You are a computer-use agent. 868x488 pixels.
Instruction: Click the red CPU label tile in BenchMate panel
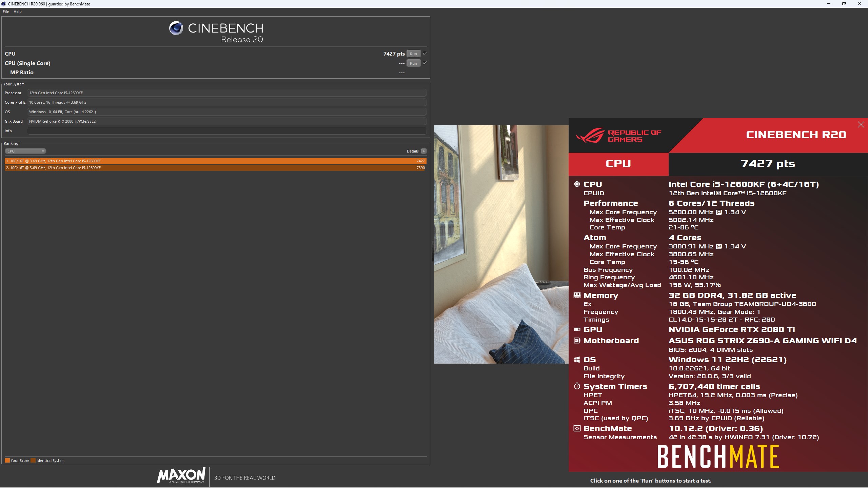click(618, 164)
